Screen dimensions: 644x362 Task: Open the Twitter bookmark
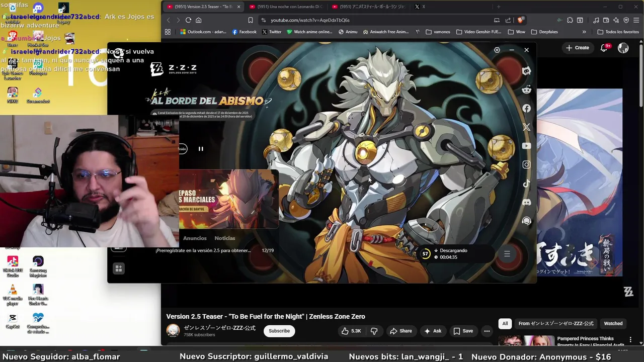click(272, 32)
